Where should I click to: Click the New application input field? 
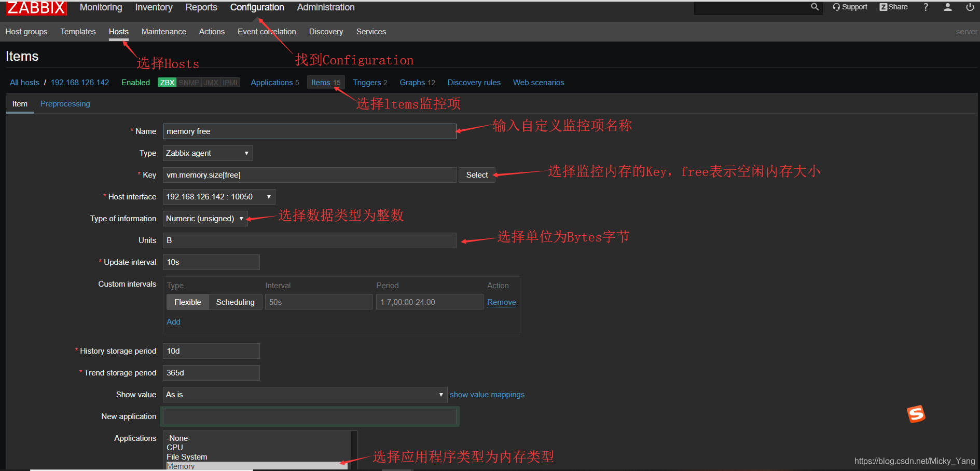(x=310, y=416)
